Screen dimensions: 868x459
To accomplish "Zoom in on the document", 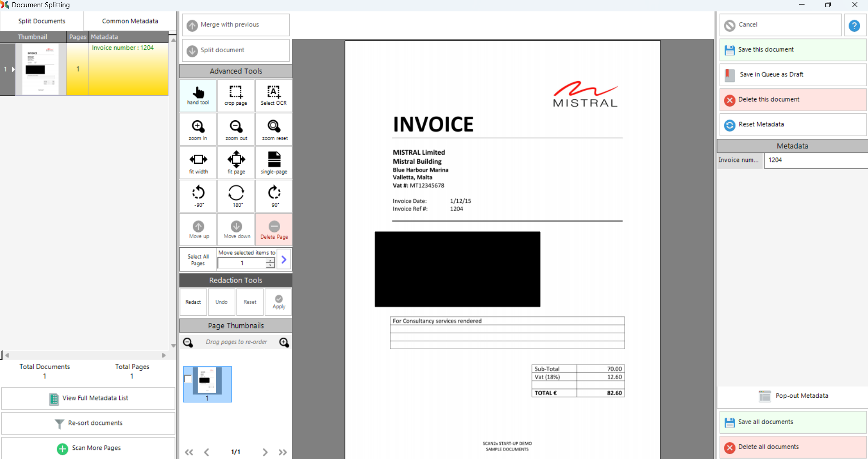I will coord(198,129).
